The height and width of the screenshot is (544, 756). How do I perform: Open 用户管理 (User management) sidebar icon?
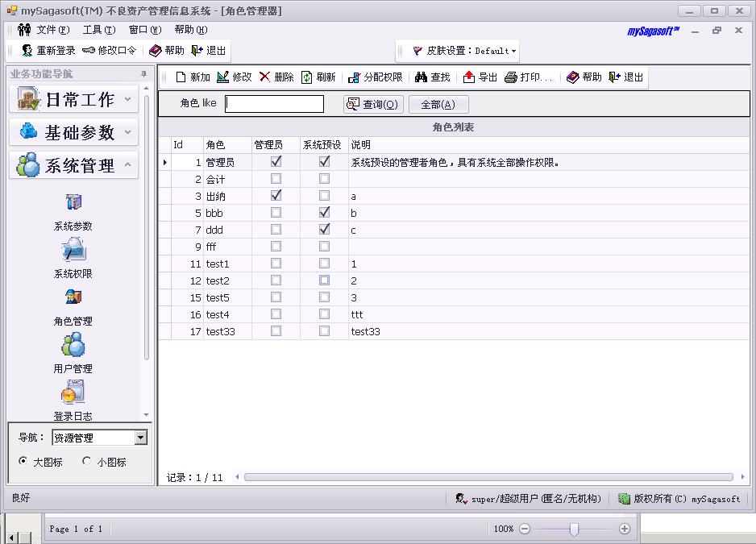tap(73, 345)
